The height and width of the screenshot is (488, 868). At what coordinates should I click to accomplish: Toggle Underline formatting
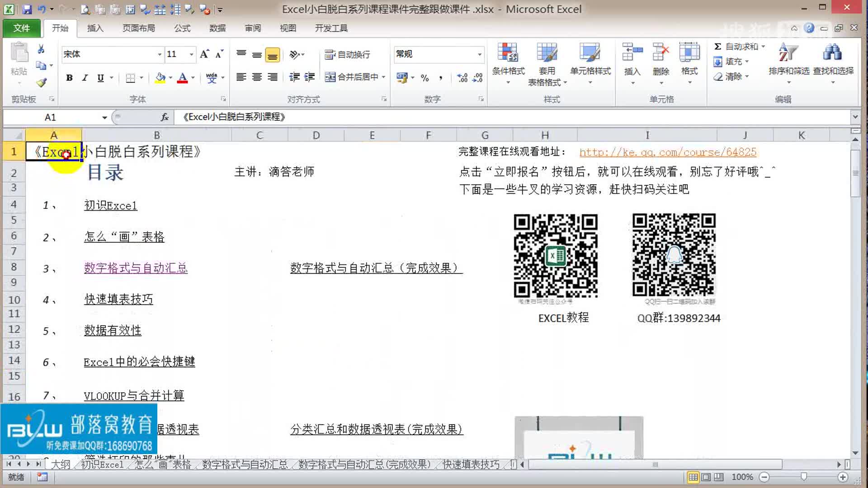tap(100, 78)
